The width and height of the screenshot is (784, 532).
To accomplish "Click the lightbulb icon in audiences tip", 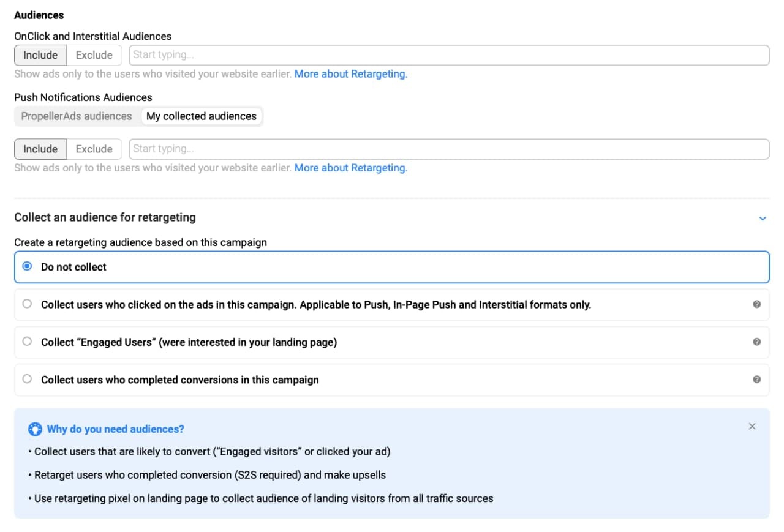I will (x=36, y=429).
